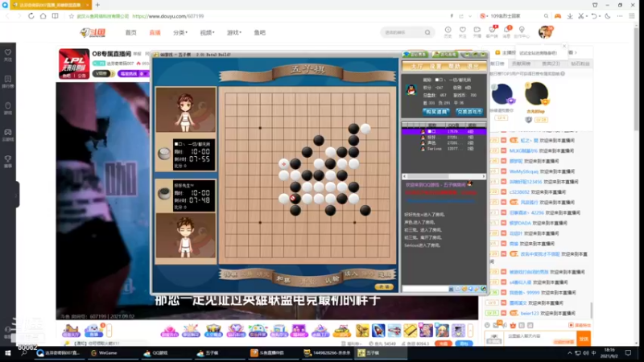Expand gift bar right arrow

470,330
